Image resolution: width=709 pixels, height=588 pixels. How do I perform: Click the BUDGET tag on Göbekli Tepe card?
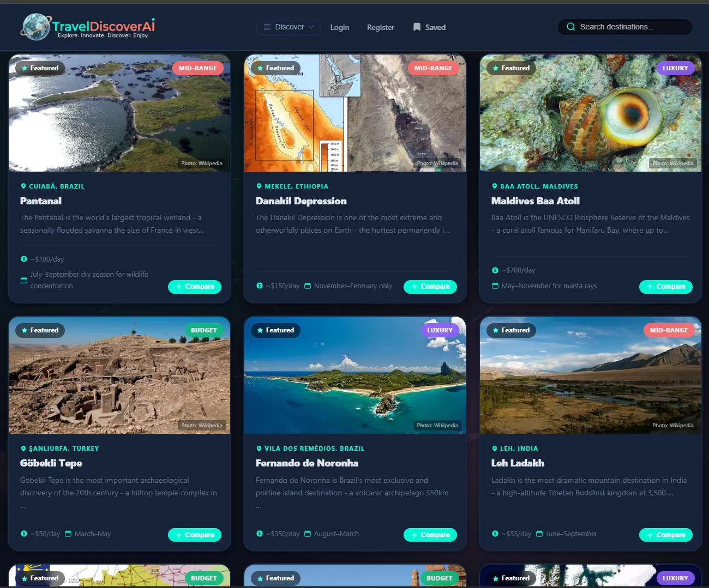tap(204, 330)
